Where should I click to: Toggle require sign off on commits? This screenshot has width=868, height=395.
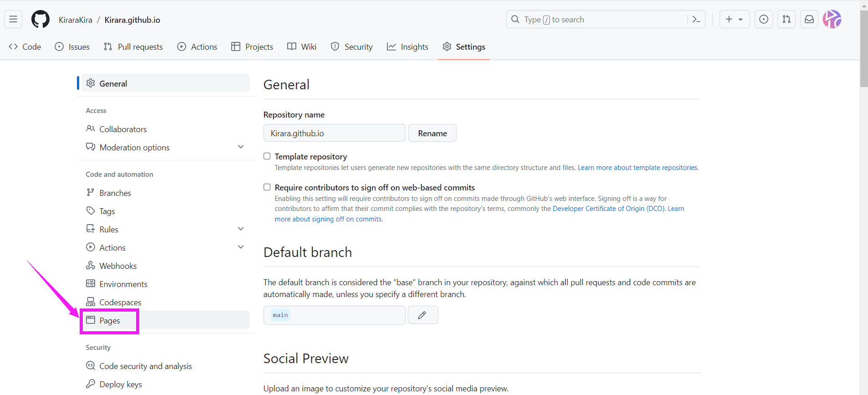(x=267, y=187)
